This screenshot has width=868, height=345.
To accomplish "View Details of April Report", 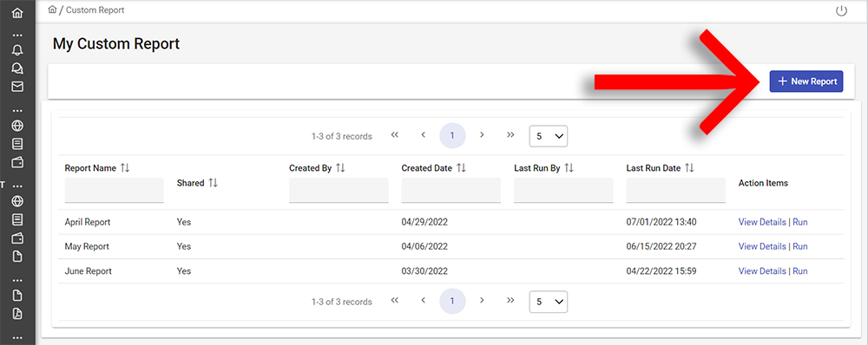I will 762,222.
